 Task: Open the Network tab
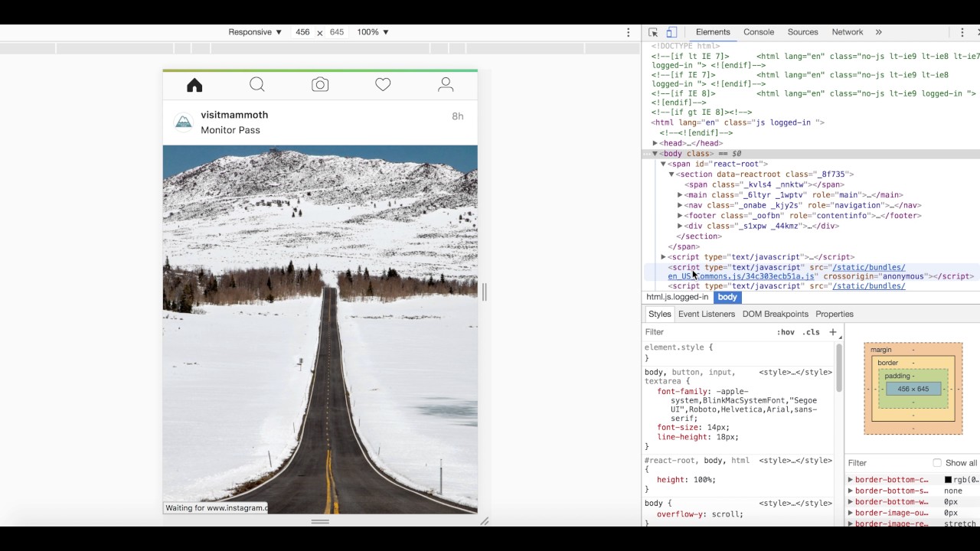pos(848,32)
